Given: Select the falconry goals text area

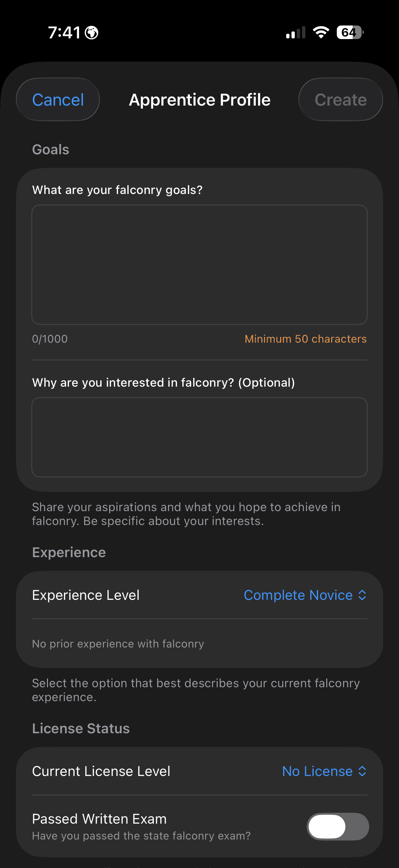Looking at the screenshot, I should 199,265.
